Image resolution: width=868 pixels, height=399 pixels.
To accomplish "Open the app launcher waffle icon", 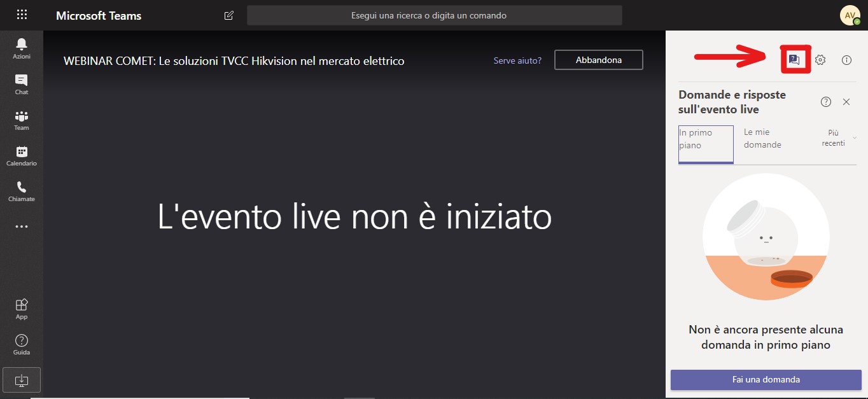I will [x=22, y=15].
